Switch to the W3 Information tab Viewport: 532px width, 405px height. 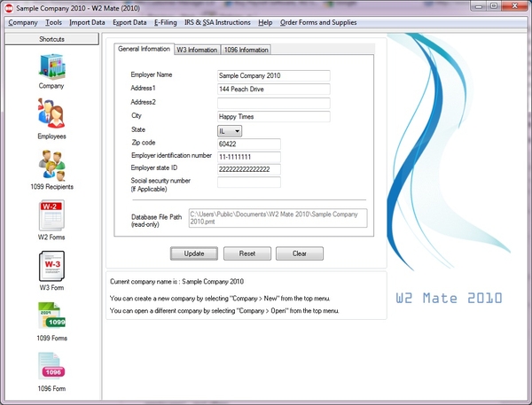tap(196, 50)
